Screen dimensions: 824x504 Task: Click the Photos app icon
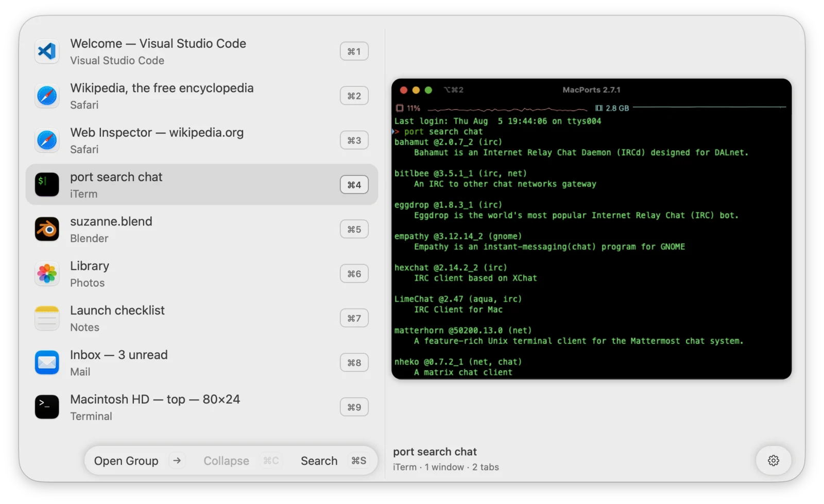47,273
